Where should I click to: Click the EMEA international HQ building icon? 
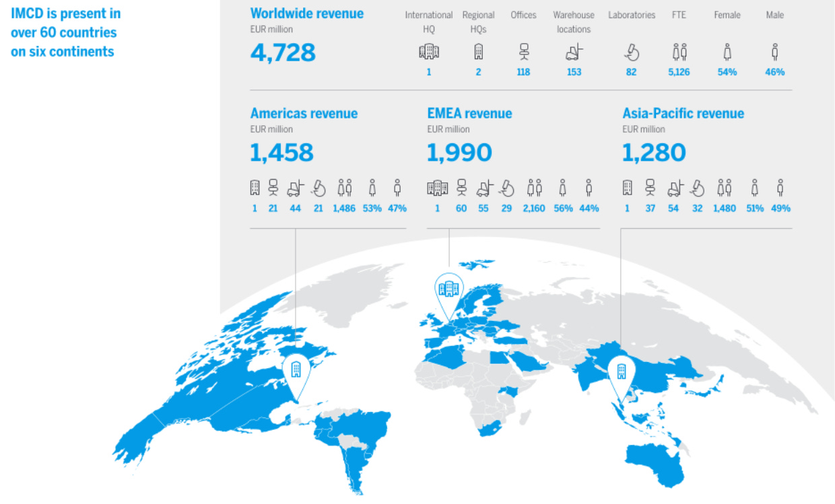coord(438,187)
